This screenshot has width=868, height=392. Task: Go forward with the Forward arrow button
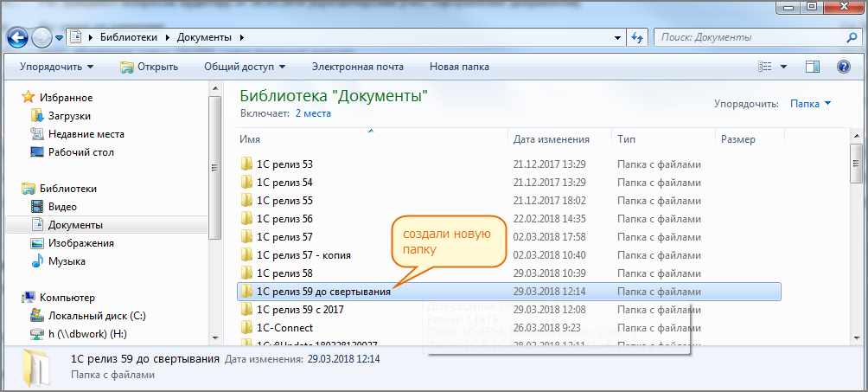coord(41,37)
